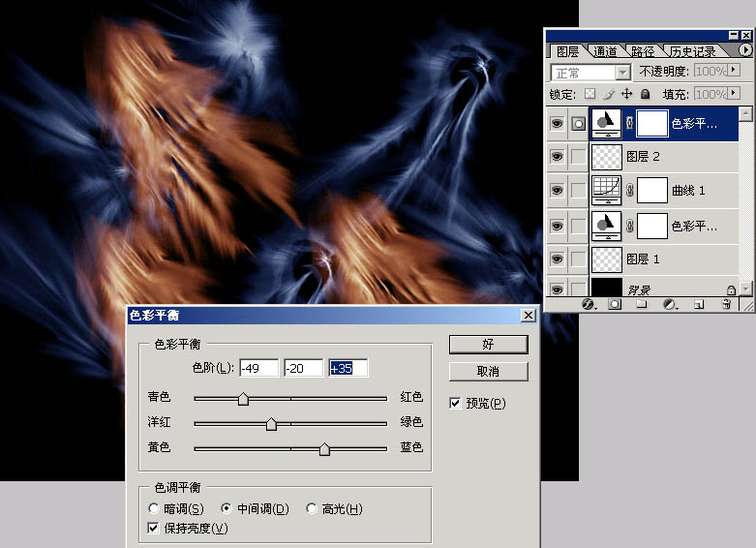Delete layer trash icon
Viewport: 756px width, 548px height.
(x=726, y=304)
